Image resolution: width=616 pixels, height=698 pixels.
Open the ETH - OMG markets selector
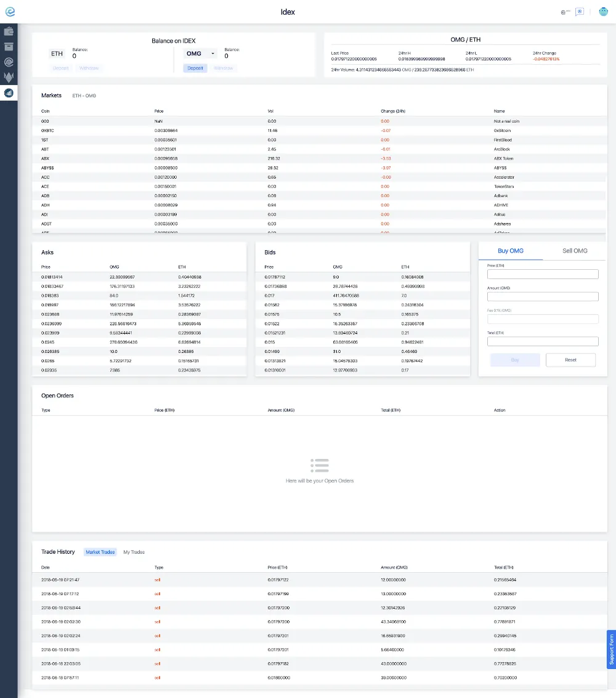click(x=84, y=95)
